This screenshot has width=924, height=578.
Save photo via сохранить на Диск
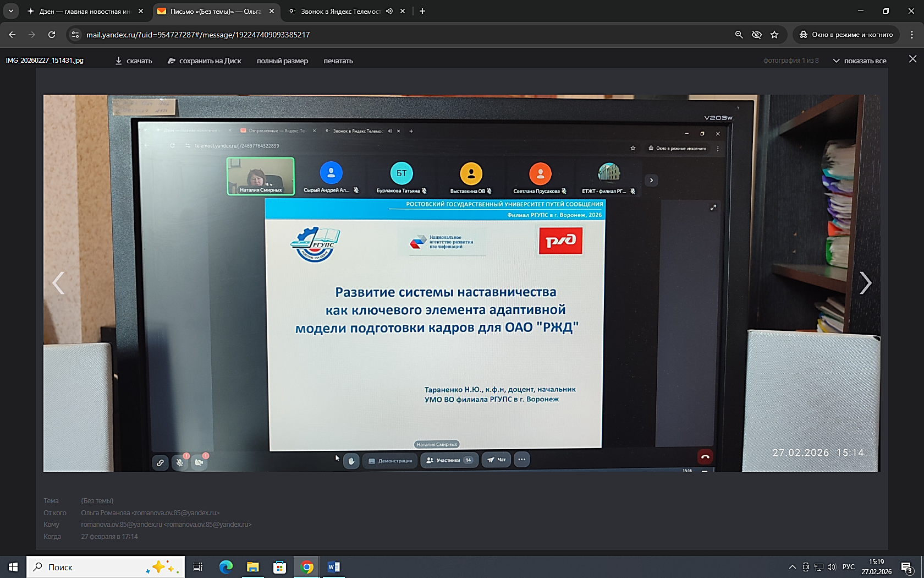coord(205,61)
